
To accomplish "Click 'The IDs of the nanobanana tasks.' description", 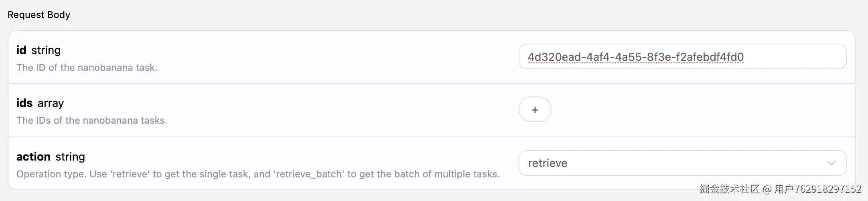I will click(91, 121).
